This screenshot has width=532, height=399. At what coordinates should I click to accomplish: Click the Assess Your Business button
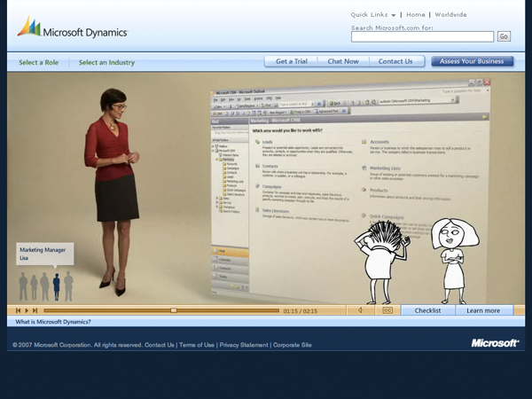point(472,61)
